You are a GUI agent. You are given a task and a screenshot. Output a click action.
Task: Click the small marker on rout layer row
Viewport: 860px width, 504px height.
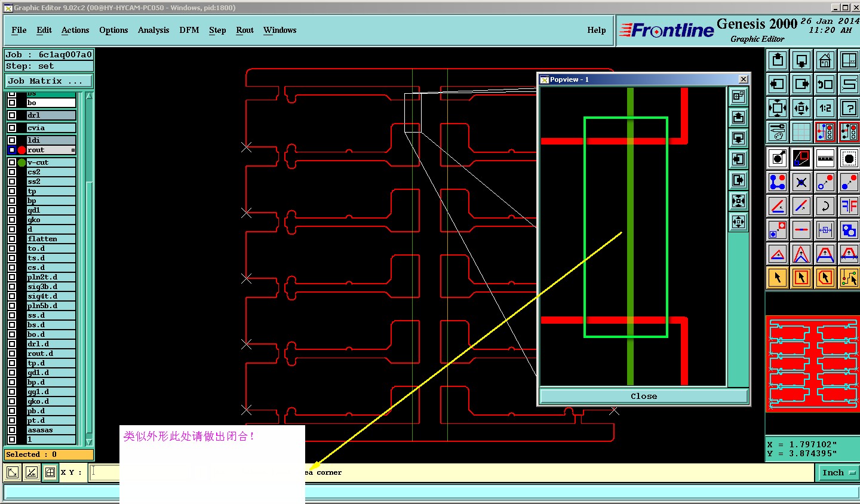[73, 150]
